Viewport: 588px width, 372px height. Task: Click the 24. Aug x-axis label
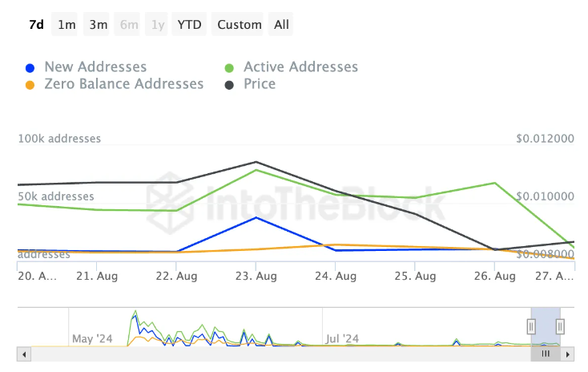click(336, 277)
